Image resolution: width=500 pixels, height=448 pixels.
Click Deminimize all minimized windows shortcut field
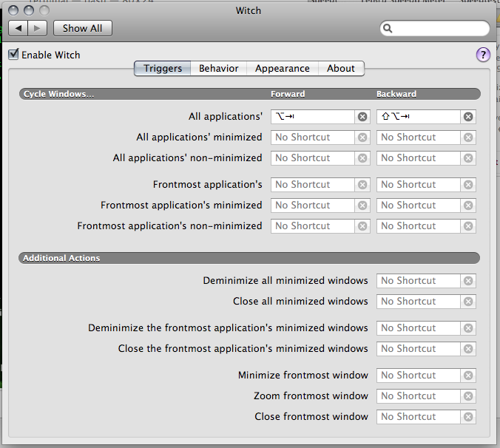tap(418, 281)
